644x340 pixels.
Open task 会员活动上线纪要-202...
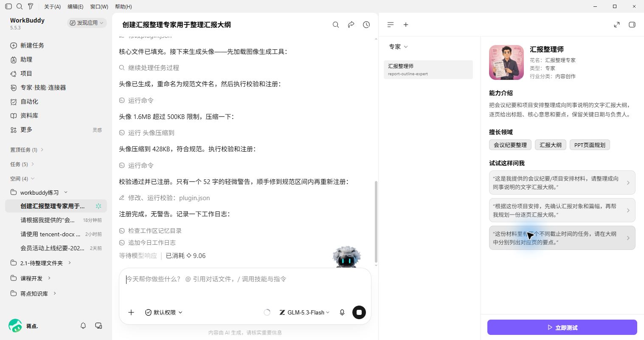tap(56, 248)
